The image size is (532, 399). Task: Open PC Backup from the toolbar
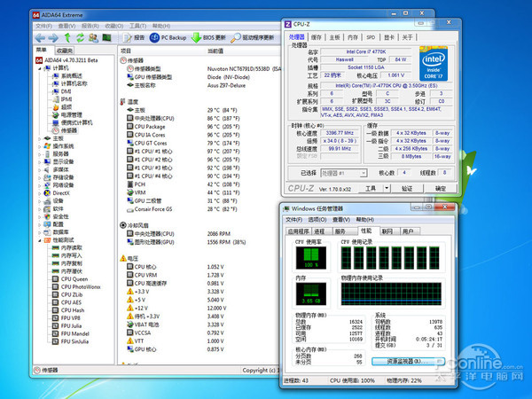[168, 38]
